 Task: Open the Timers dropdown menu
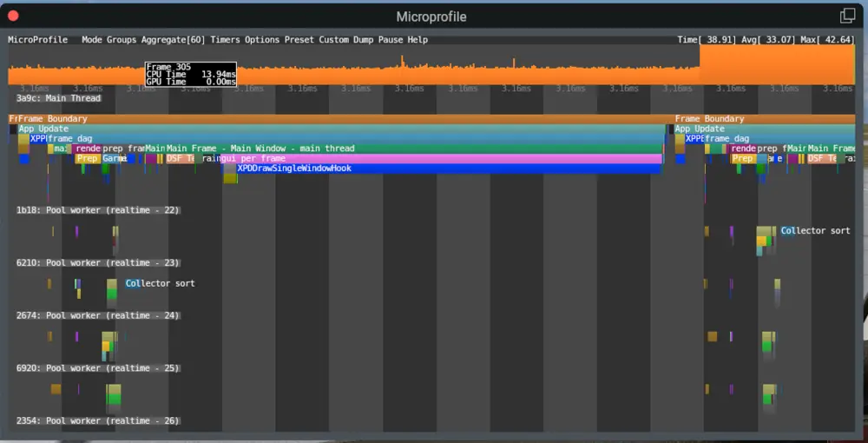pos(225,40)
